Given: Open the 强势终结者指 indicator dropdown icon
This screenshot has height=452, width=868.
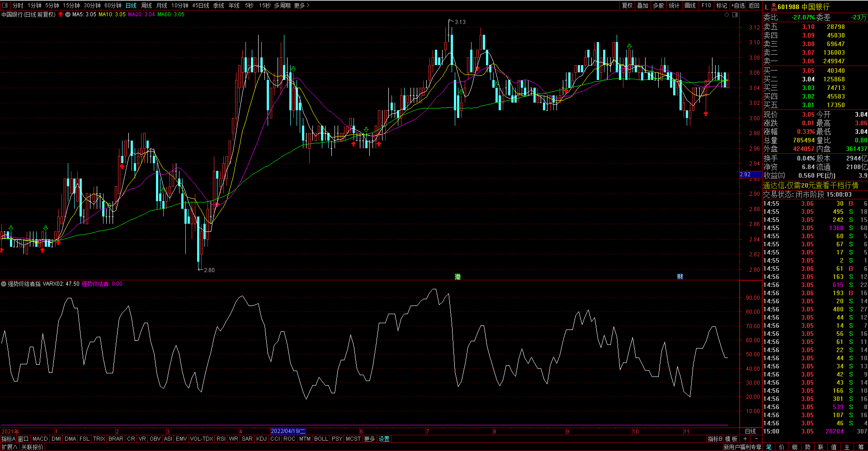Looking at the screenshot, I should click(x=4, y=284).
